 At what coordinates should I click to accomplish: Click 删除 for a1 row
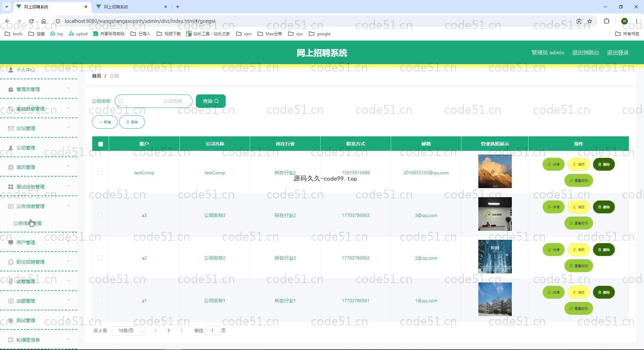604,293
